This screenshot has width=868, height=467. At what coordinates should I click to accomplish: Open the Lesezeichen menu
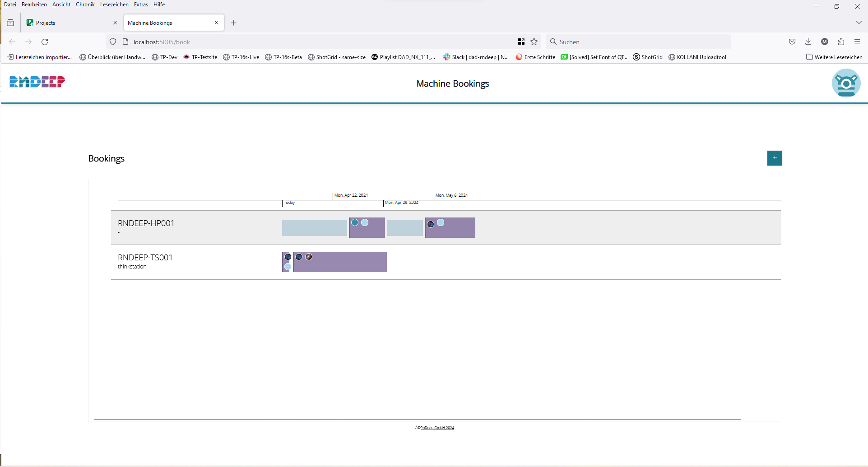pos(114,5)
